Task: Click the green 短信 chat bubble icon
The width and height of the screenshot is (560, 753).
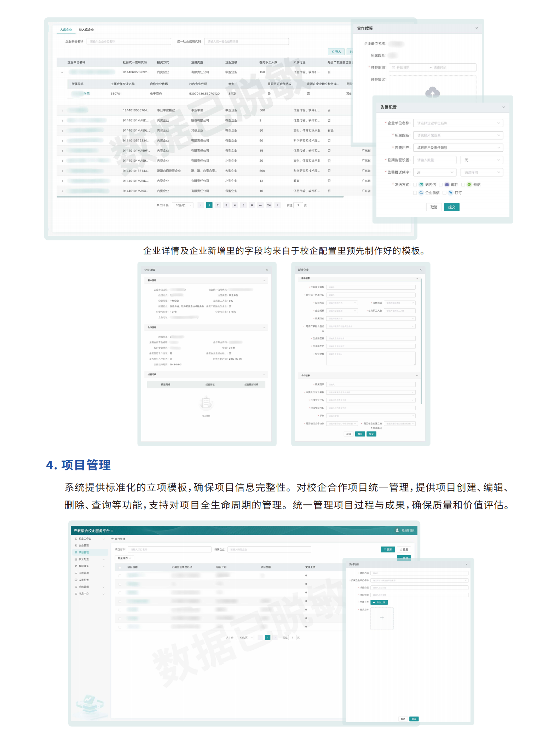Action: [469, 185]
